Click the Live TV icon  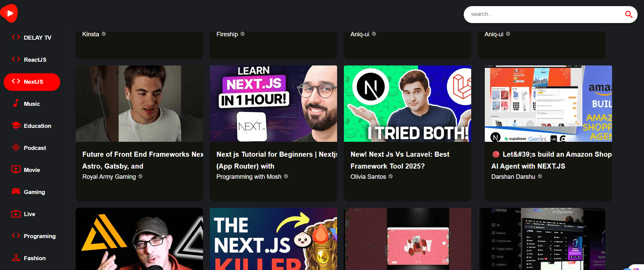pyautogui.click(x=16, y=213)
